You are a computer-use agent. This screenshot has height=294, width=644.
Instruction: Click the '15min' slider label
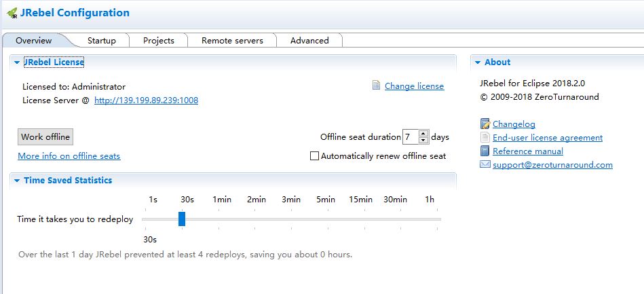(360, 200)
